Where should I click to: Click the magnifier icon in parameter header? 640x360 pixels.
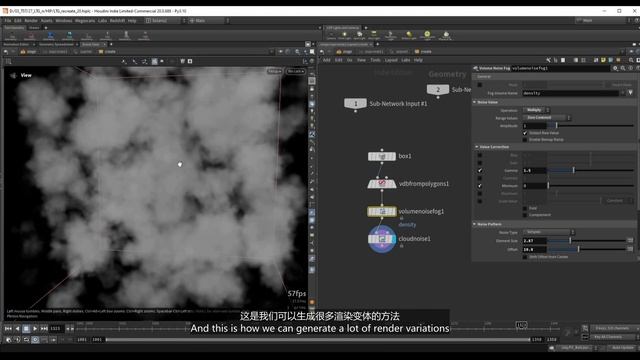coord(623,68)
